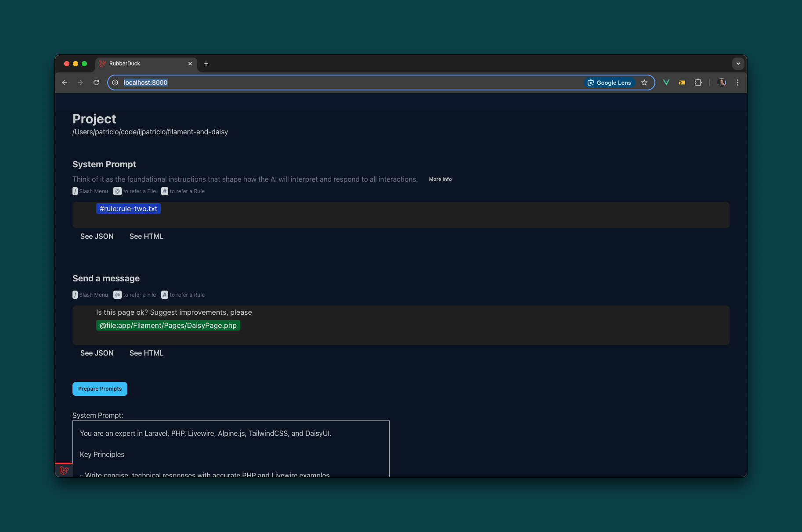Click the #rule:rule-two.txt tag
The image size is (802, 532).
128,208
